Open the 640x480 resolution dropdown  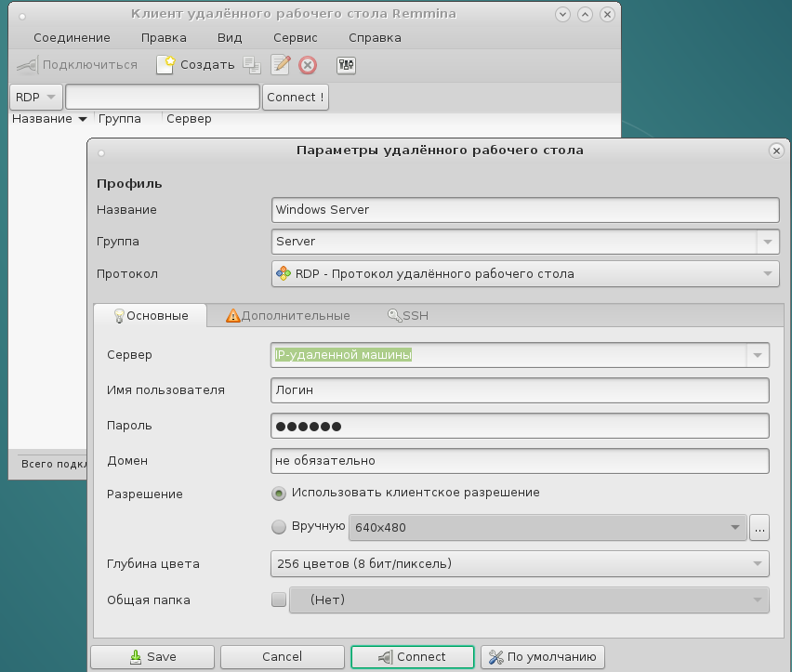click(x=548, y=528)
